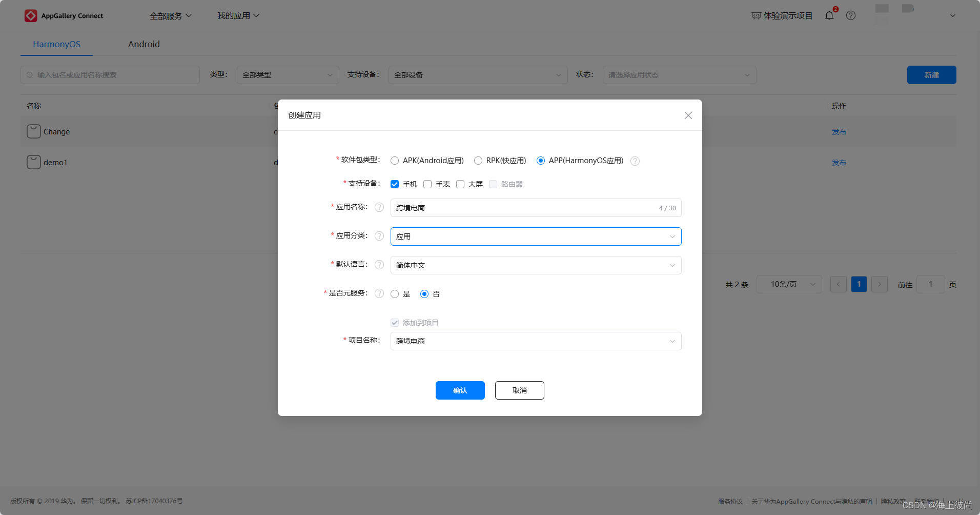Click help icon beside 应用分类 label
The height and width of the screenshot is (515, 980).
click(x=379, y=236)
